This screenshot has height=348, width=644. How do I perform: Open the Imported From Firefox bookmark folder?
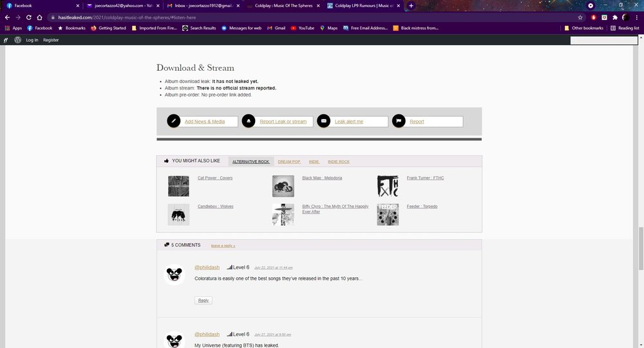pos(154,28)
